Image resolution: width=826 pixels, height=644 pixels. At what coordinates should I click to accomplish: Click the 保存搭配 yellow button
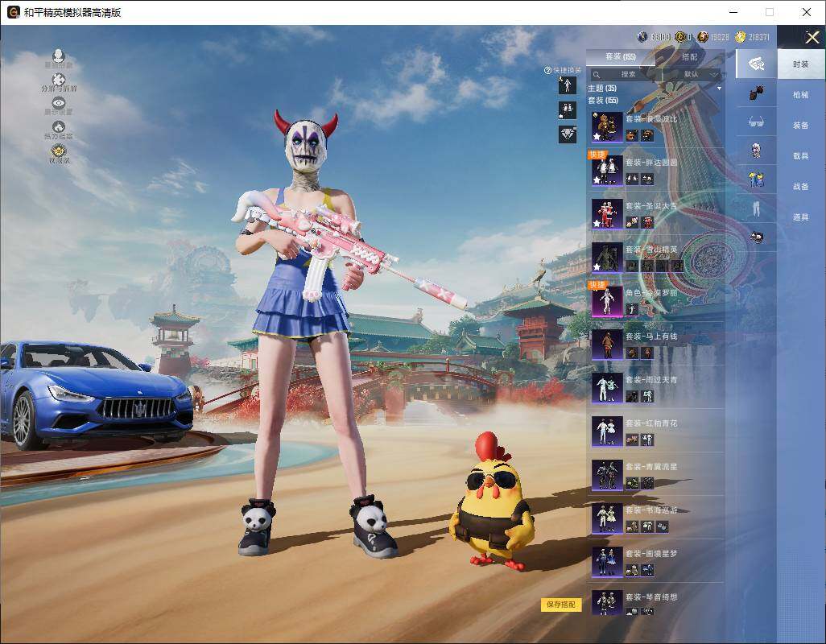tap(561, 605)
